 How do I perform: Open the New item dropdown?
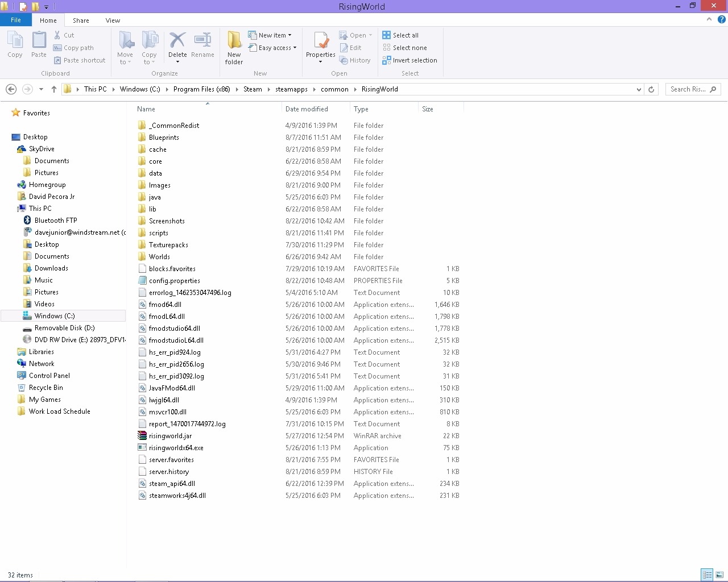click(x=270, y=35)
